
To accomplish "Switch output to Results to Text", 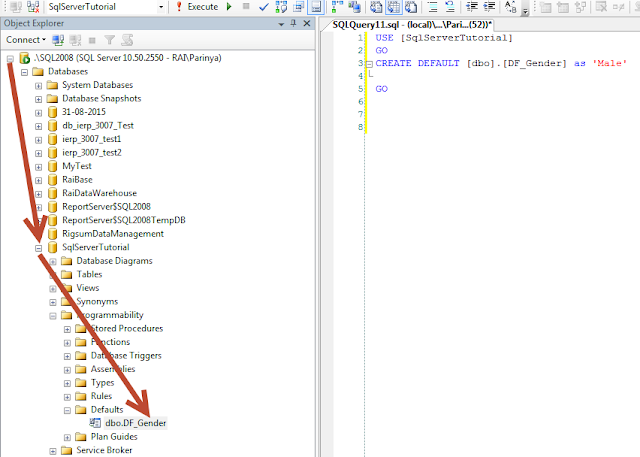I will point(376,7).
